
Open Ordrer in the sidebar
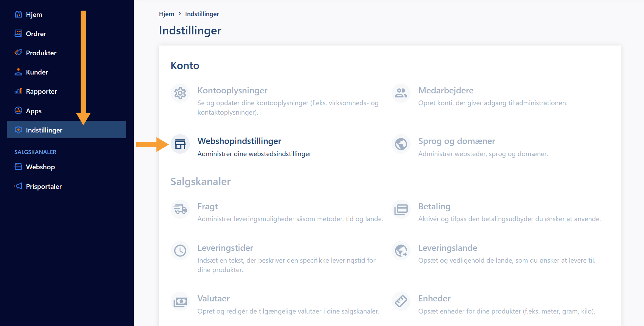(x=36, y=34)
